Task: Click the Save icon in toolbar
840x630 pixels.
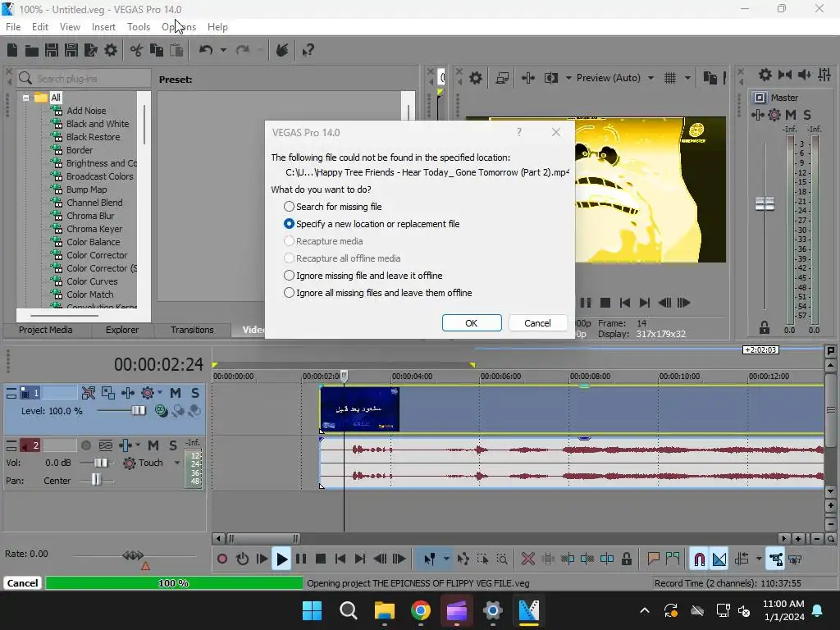Action: pos(52,50)
